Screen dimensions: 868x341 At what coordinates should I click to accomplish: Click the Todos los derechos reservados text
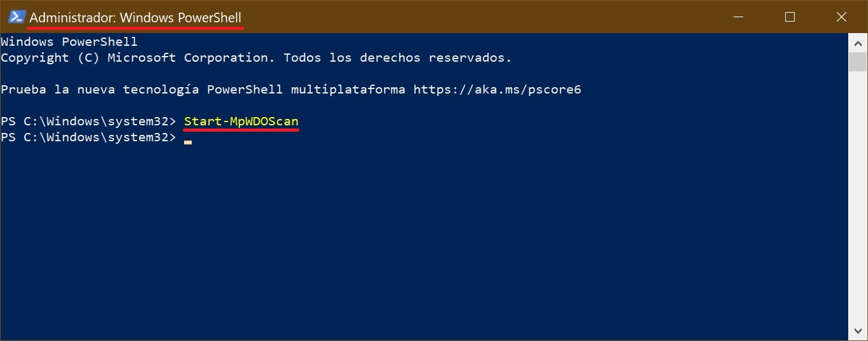tap(397, 57)
